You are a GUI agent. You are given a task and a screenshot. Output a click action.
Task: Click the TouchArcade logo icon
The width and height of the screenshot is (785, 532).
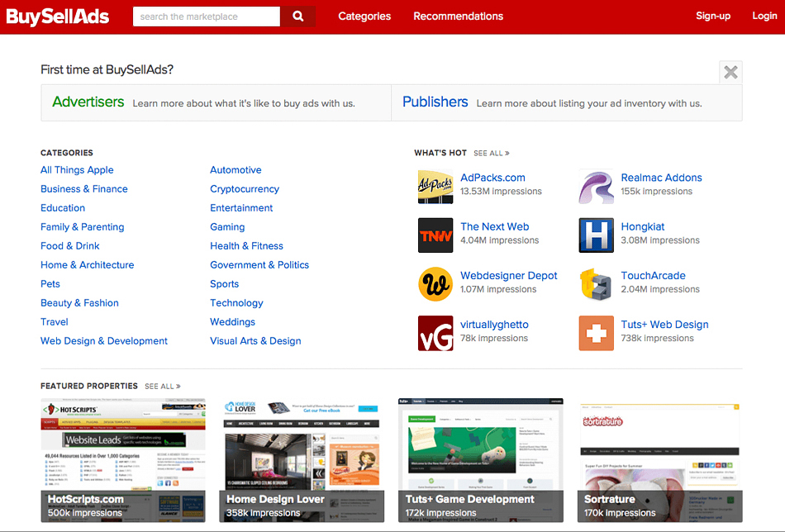coord(597,284)
